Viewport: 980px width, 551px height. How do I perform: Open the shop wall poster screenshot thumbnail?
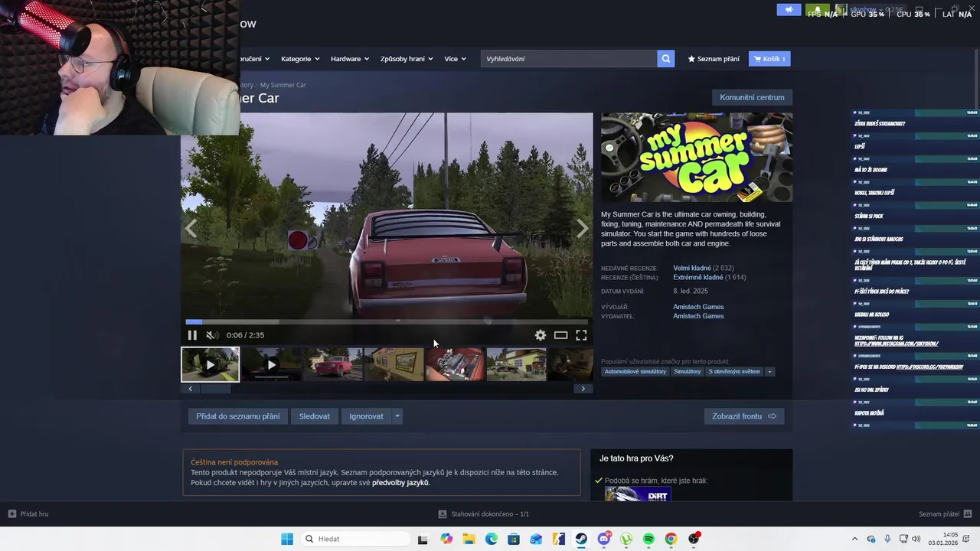point(394,364)
